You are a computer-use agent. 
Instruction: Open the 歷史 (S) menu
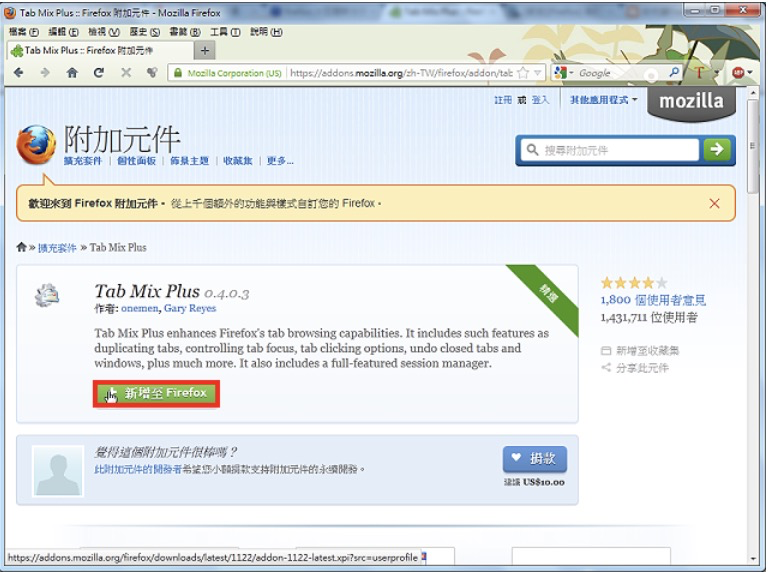coord(144,32)
